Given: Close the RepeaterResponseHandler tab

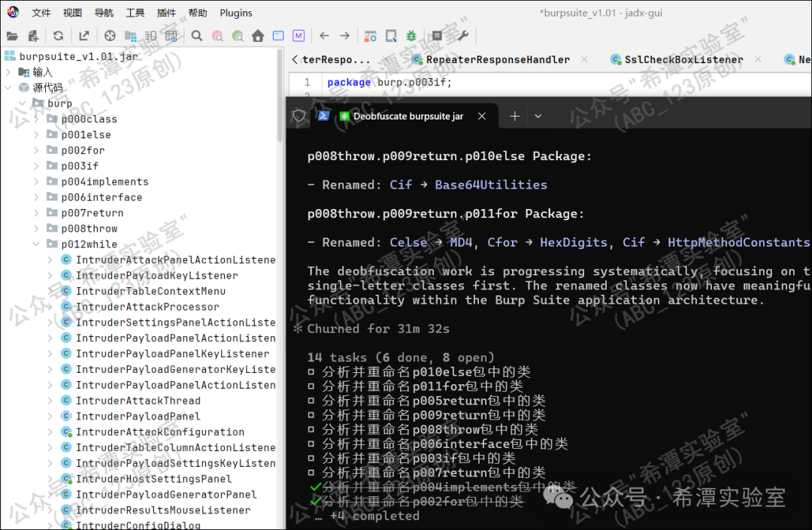Looking at the screenshot, I should click(x=584, y=59).
